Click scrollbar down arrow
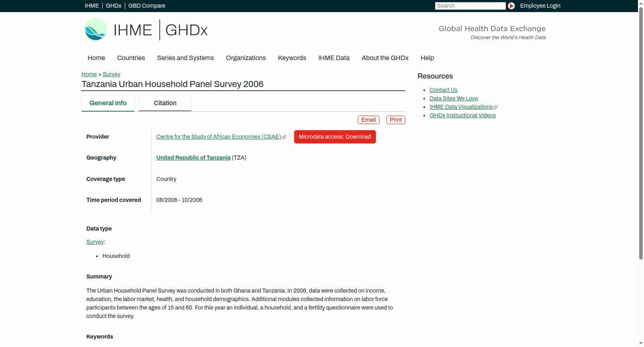 (x=641, y=344)
